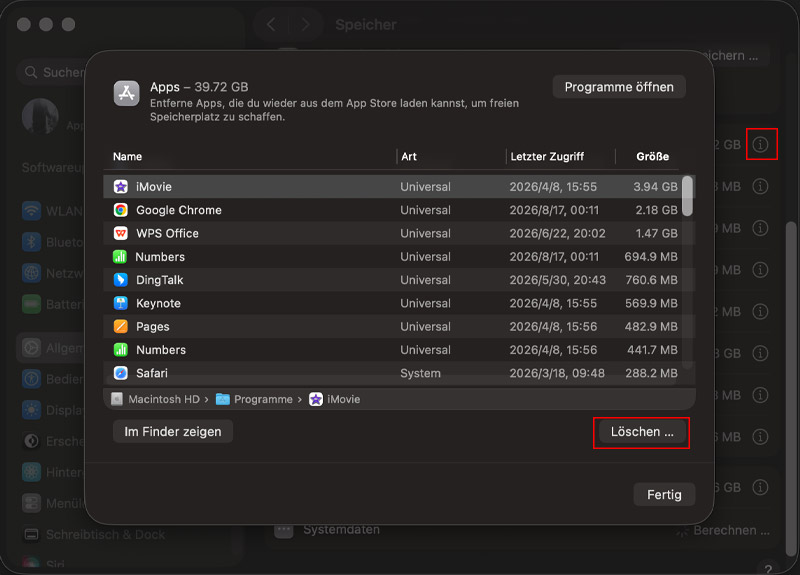Screen dimensions: 800x575
Task: Click the Pages icon in the list
Action: click(x=120, y=327)
